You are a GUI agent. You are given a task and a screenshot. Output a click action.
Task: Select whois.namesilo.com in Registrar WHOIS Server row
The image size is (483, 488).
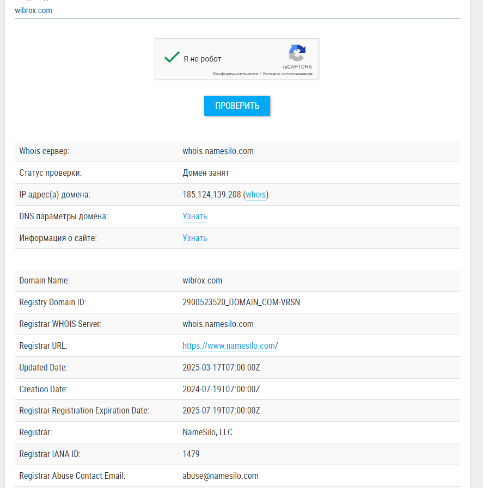(x=218, y=324)
